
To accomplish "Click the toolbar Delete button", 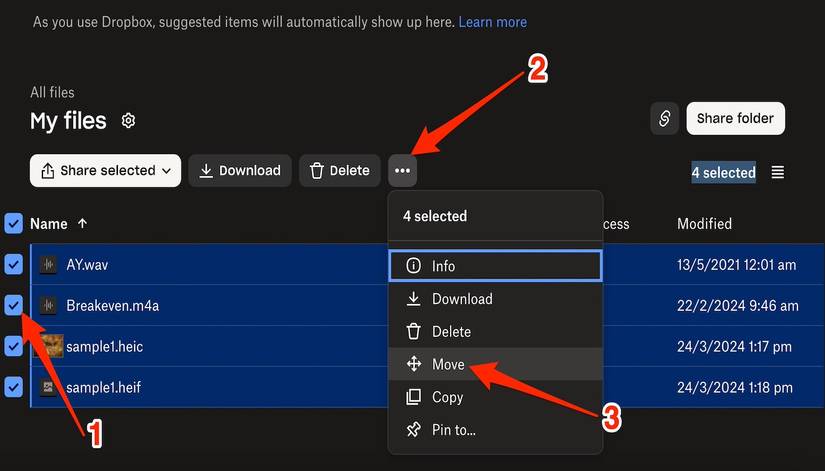I will click(x=340, y=171).
